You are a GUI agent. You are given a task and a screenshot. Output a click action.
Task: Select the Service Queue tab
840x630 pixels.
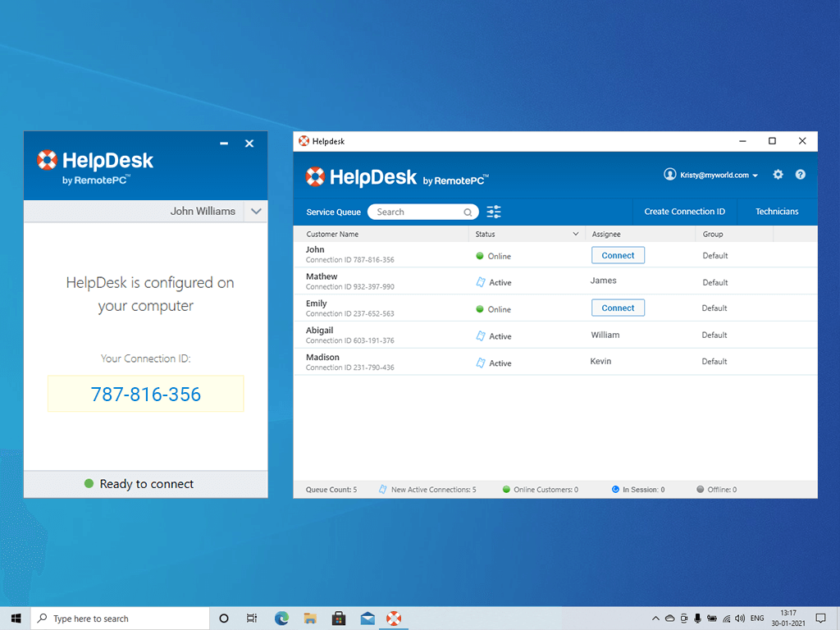pyautogui.click(x=333, y=212)
